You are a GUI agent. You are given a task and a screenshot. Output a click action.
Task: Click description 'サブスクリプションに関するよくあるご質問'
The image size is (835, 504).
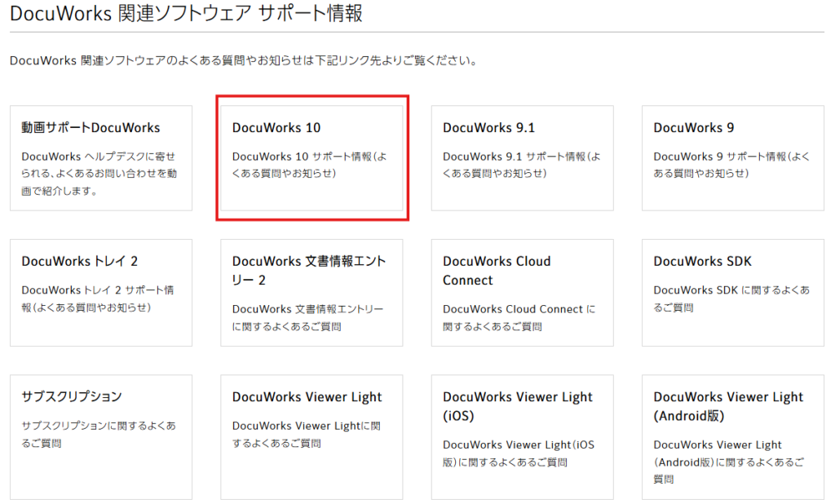[99, 434]
